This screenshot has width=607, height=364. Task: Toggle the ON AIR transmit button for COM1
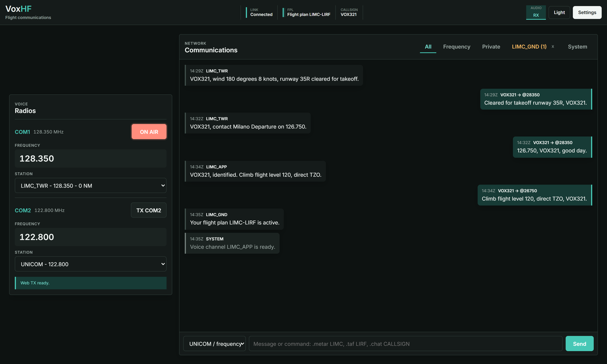click(x=149, y=132)
